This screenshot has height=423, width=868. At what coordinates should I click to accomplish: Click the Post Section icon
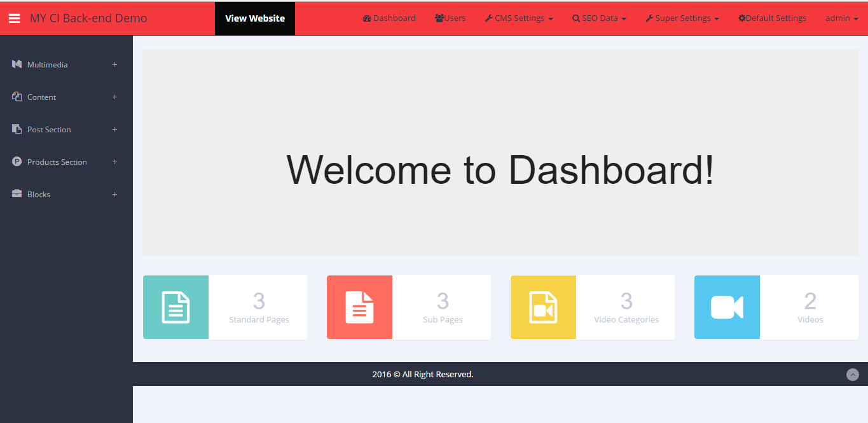[x=16, y=129]
